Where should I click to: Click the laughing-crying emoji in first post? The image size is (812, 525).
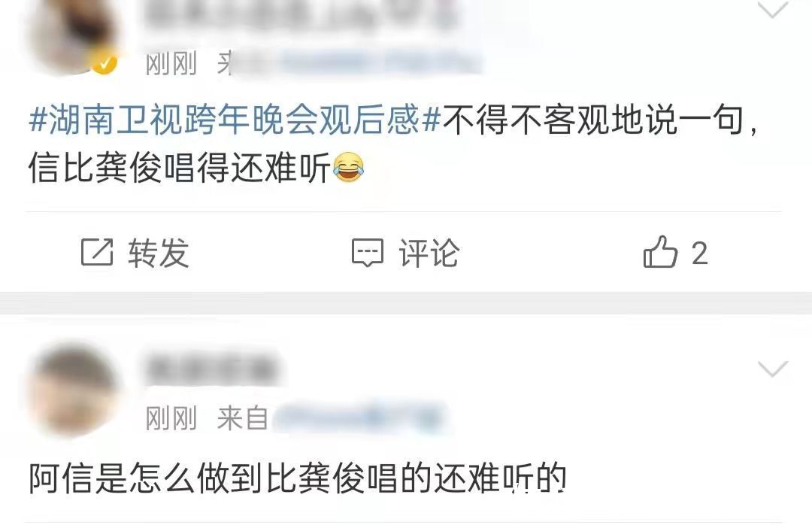click(348, 168)
